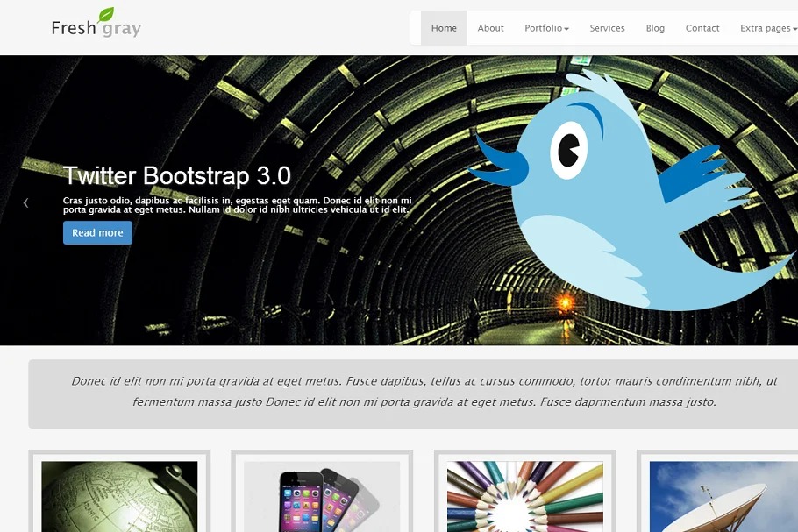Open the smartphones thumbnail image
798x532 pixels.
tap(322, 496)
